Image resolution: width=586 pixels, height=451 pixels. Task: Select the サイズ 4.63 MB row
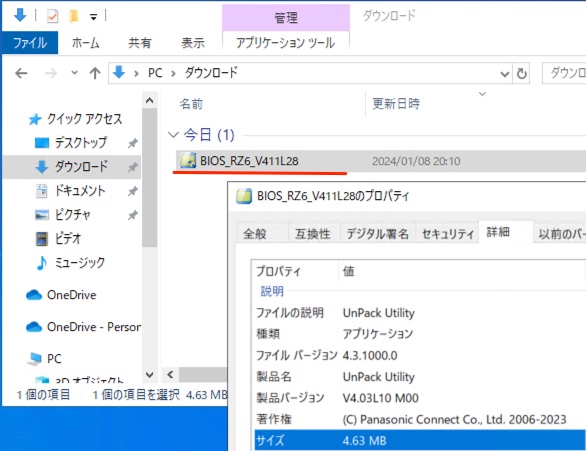(x=420, y=441)
